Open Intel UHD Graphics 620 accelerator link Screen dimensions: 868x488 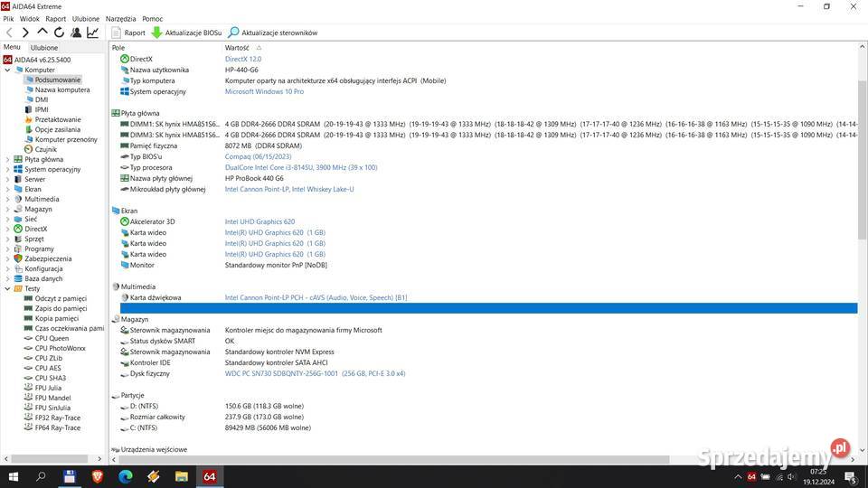click(259, 222)
